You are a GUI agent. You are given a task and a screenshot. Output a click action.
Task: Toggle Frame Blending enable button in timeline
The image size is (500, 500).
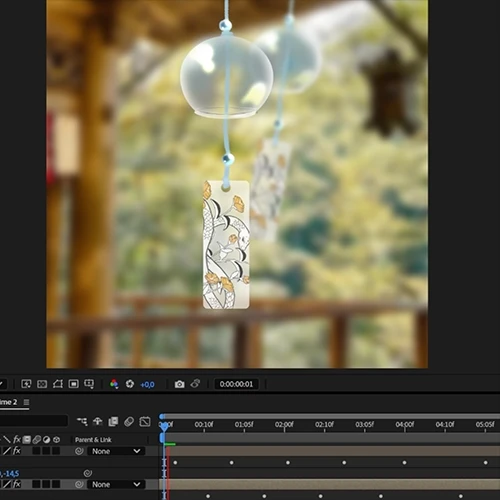113,422
